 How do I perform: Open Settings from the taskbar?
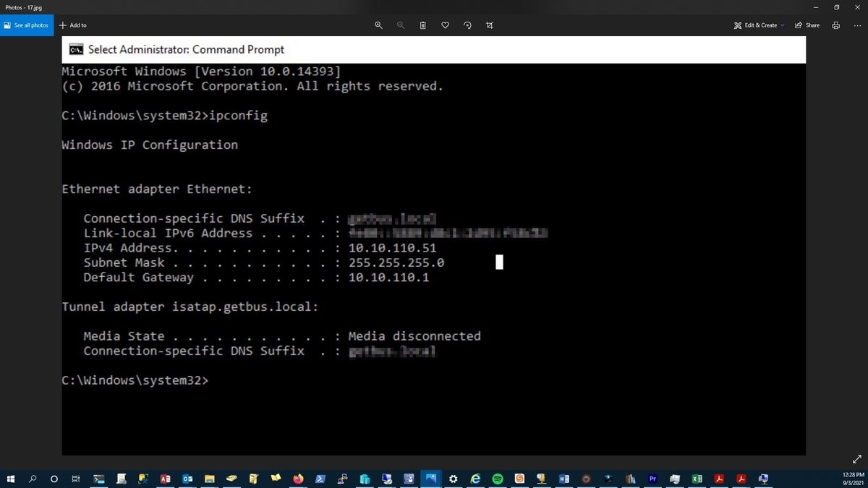(453, 479)
